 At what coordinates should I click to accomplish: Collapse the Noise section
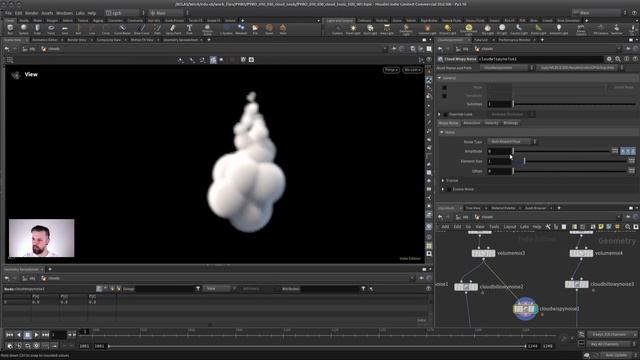tap(442, 132)
